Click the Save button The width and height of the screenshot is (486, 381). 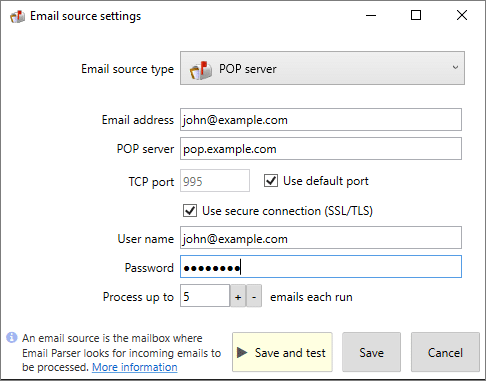(x=372, y=352)
